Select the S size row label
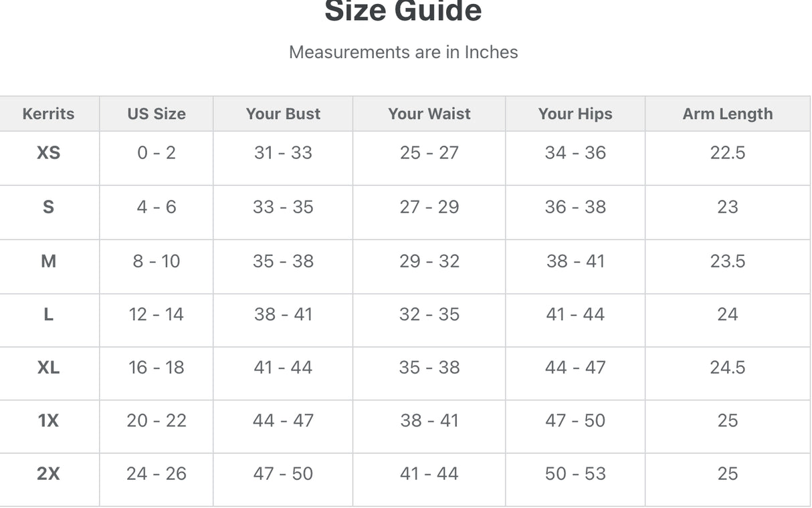This screenshot has height=508, width=812. 48,207
